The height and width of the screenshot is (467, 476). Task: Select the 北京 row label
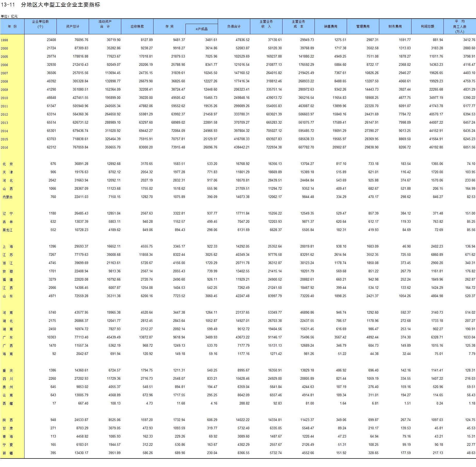click(8, 164)
